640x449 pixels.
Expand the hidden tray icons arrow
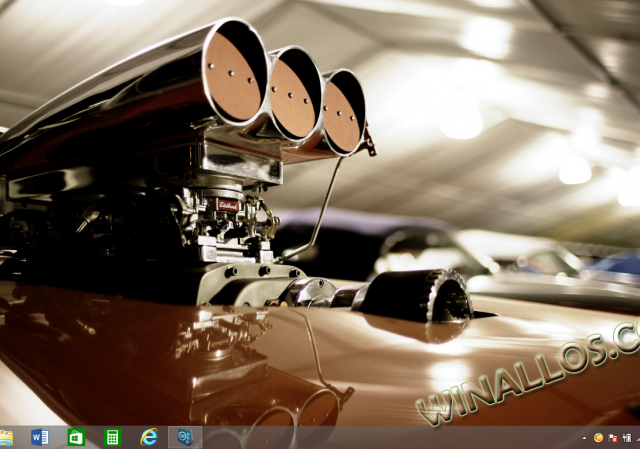point(585,438)
